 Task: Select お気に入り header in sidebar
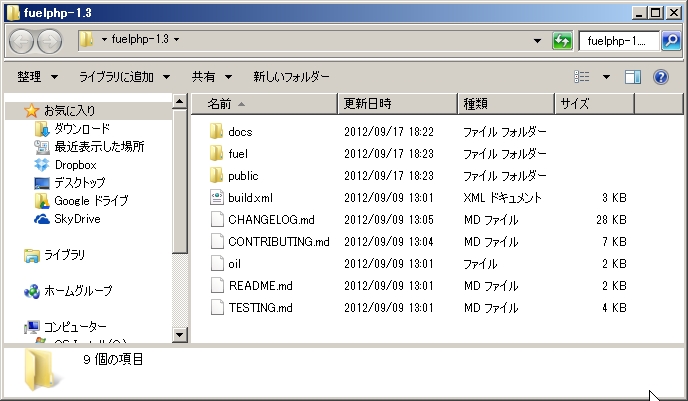pos(69,111)
